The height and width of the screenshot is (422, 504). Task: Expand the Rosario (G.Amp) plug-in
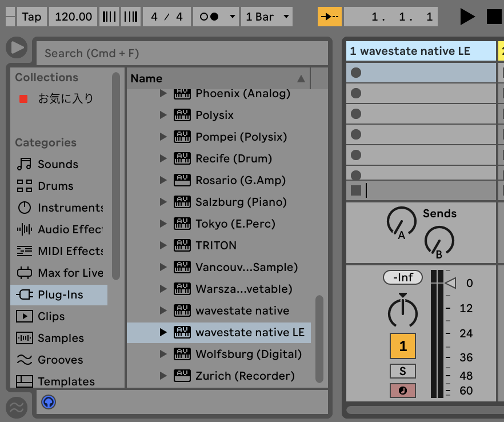pyautogui.click(x=163, y=180)
